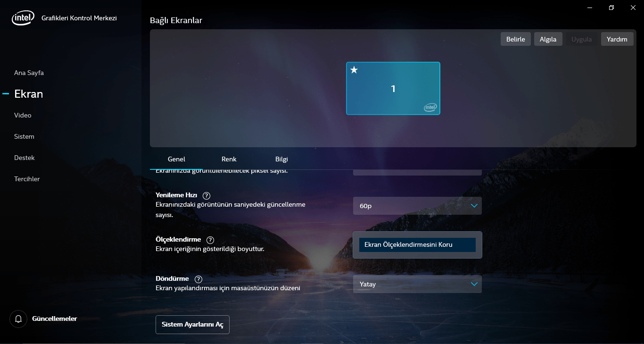Click the primary display star icon
Viewport: 644px width, 344px height.
(x=354, y=70)
